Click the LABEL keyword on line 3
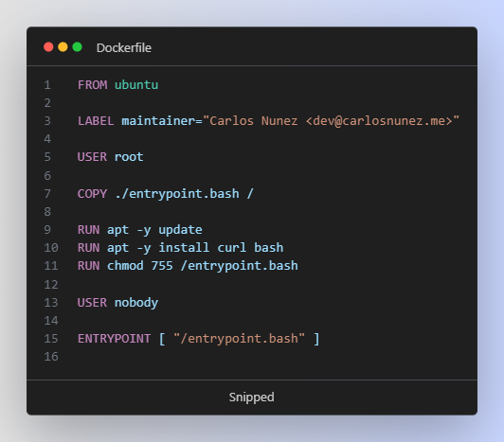 click(96, 121)
